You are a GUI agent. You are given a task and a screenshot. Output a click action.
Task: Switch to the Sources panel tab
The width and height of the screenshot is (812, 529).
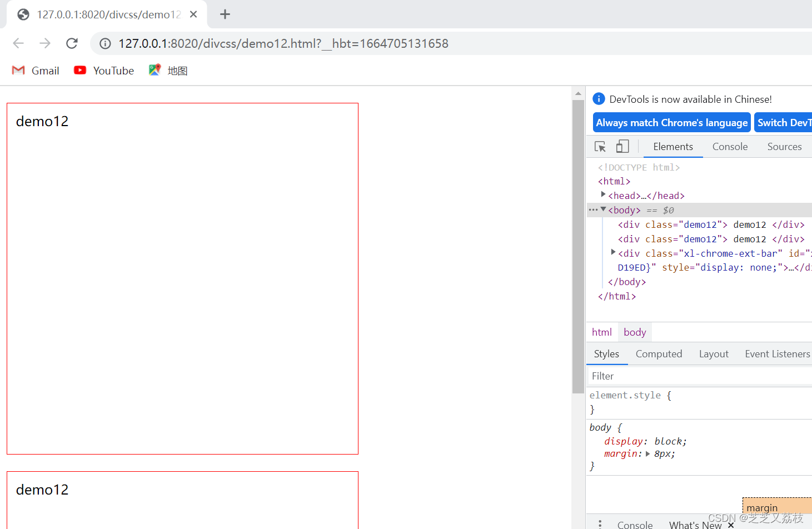[x=784, y=147]
